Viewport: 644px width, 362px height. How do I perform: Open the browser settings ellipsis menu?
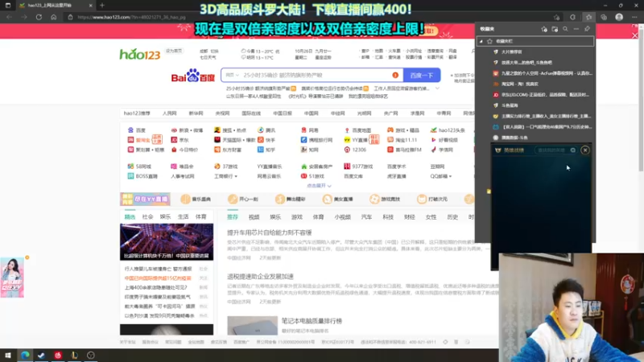pos(634,17)
